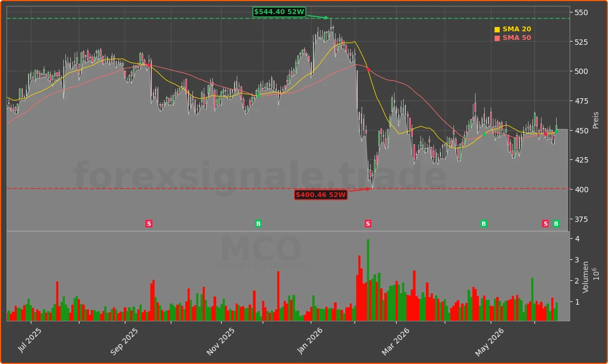Viewport: 608px width, 364px height.
Task: Click the red crossover dot on SMA 50 in February 2026
Action: tap(369, 70)
